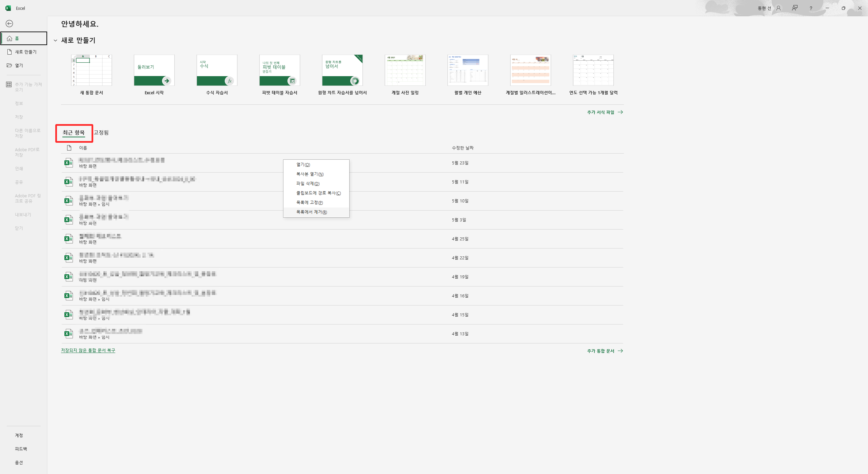Open the 새 통합 문서 blank template thumbnail

coord(92,70)
